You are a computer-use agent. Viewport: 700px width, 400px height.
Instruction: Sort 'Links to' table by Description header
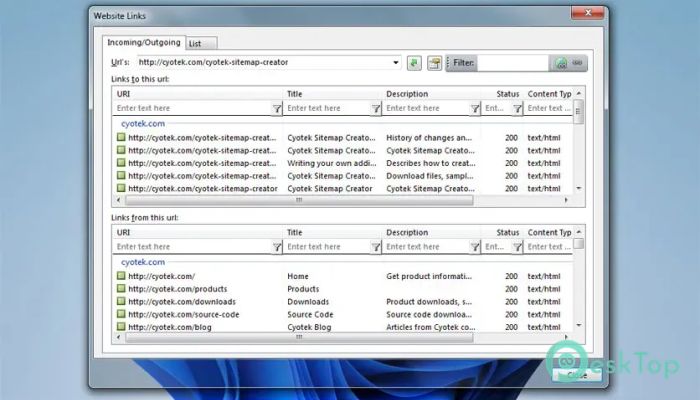point(431,94)
